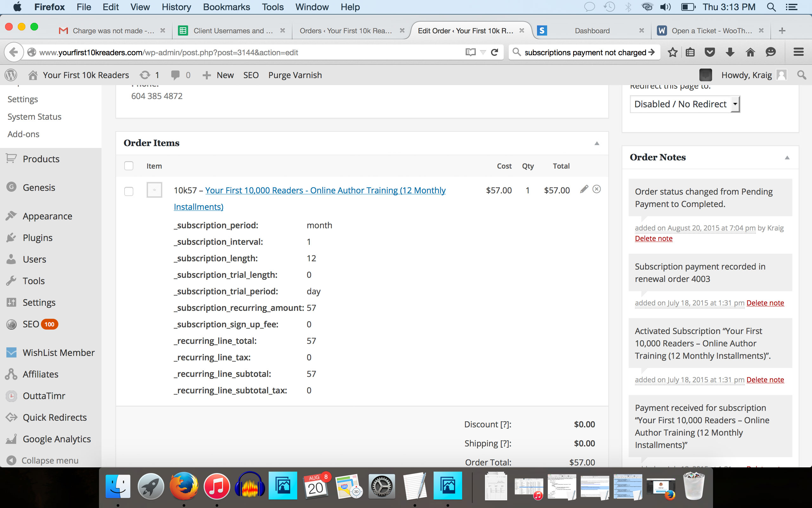Open the Tools menu in the menu bar
Viewport: 812px width, 508px height.
point(272,7)
